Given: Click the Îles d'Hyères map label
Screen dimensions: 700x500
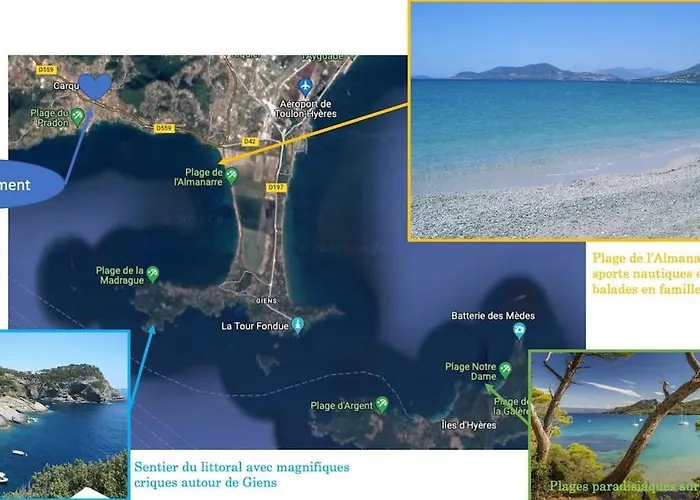Looking at the screenshot, I should 469,425.
